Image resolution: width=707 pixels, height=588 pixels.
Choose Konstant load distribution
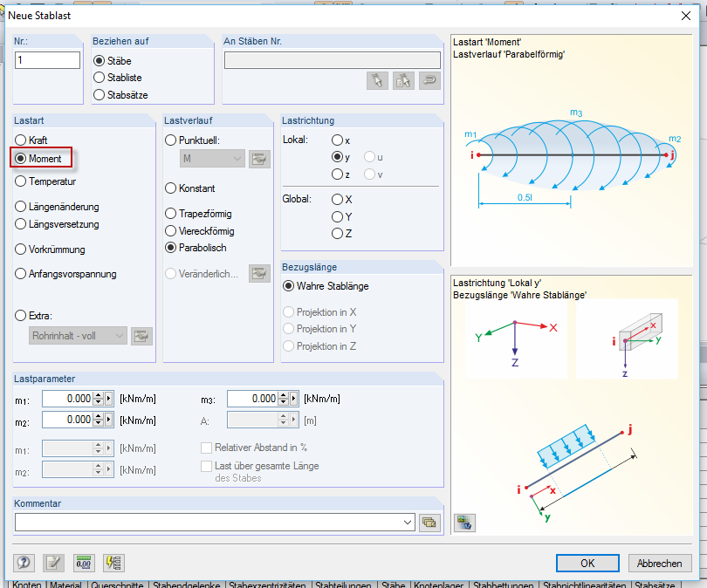[x=170, y=188]
